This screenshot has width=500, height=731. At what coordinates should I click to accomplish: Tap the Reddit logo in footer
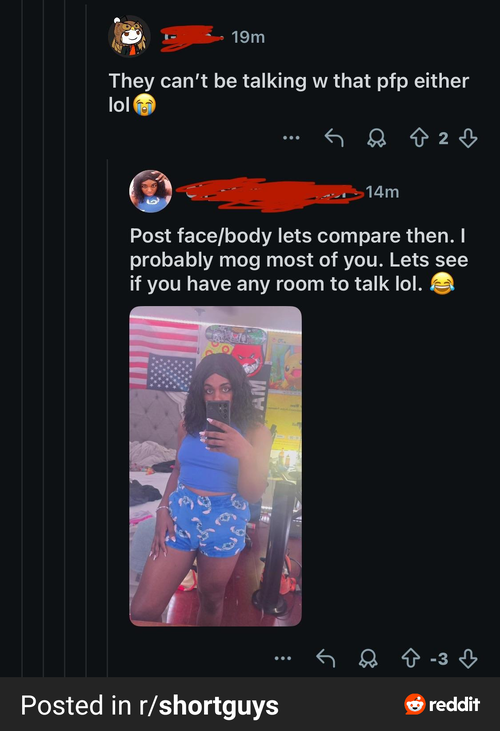(442, 704)
